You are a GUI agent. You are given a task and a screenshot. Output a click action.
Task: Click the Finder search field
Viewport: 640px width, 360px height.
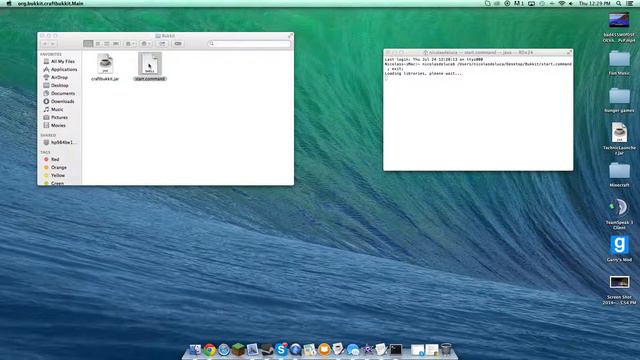249,44
